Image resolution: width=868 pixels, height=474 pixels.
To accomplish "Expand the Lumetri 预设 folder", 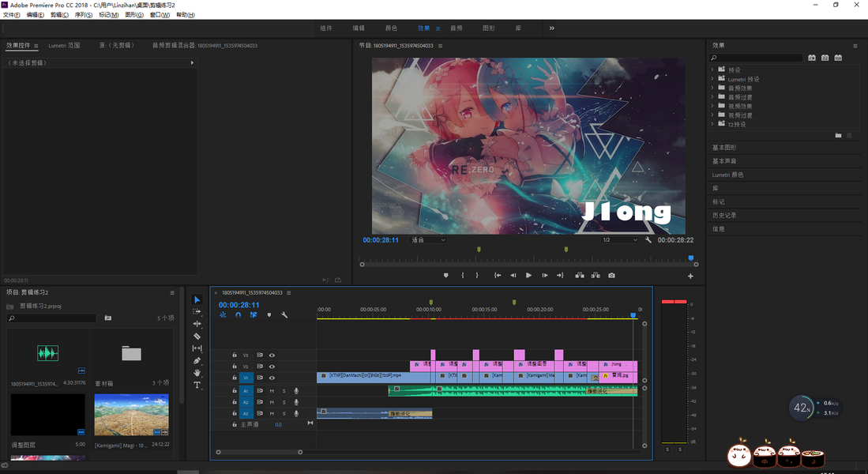I will 712,79.
